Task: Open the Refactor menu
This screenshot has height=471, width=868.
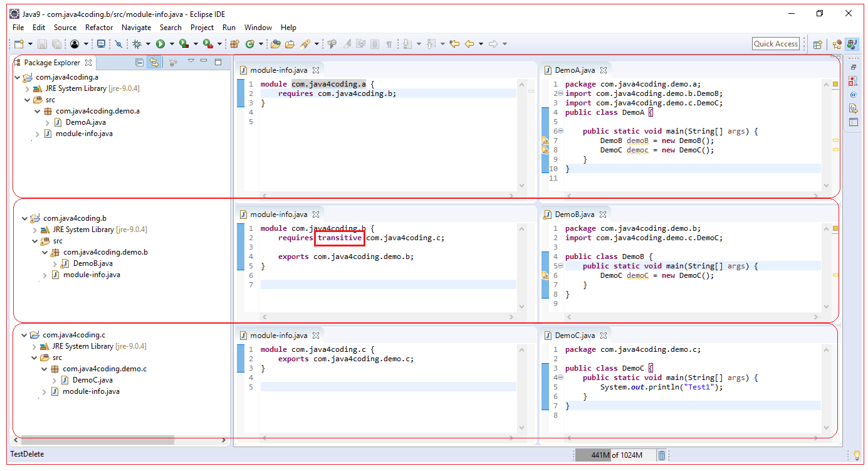Action: pos(98,27)
